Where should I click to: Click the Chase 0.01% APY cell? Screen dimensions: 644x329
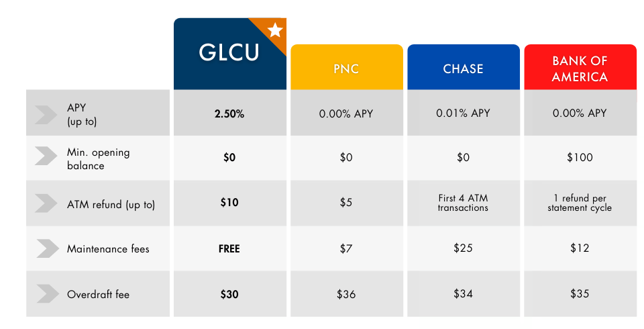click(464, 113)
